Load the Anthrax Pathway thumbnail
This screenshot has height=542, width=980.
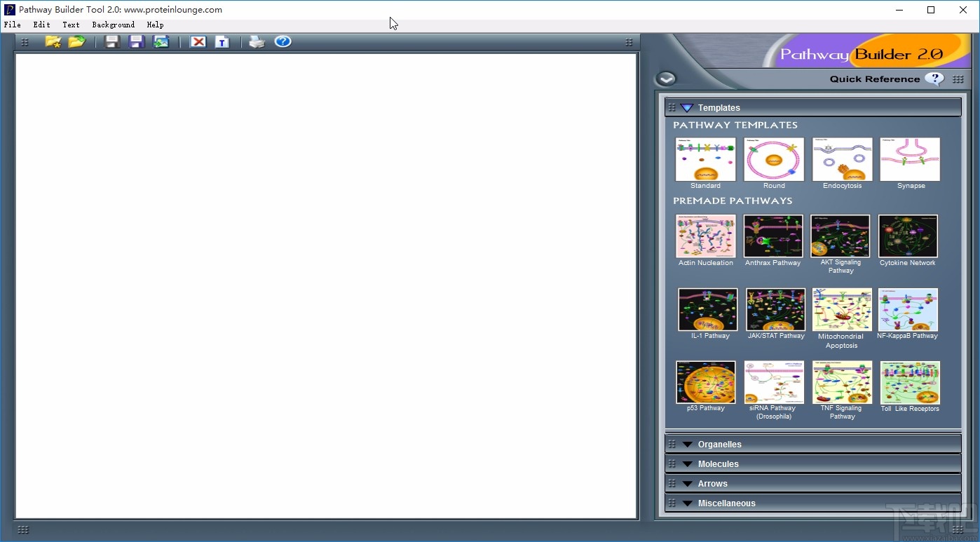pos(773,236)
